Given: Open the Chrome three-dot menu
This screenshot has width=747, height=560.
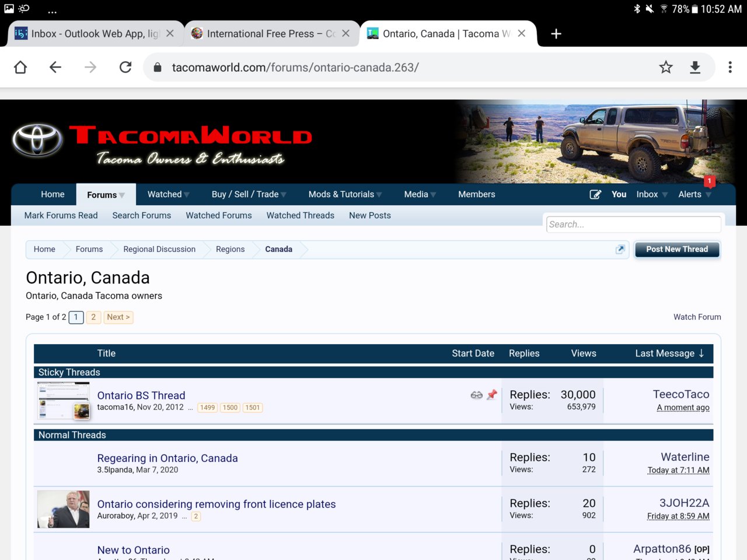Looking at the screenshot, I should click(730, 67).
